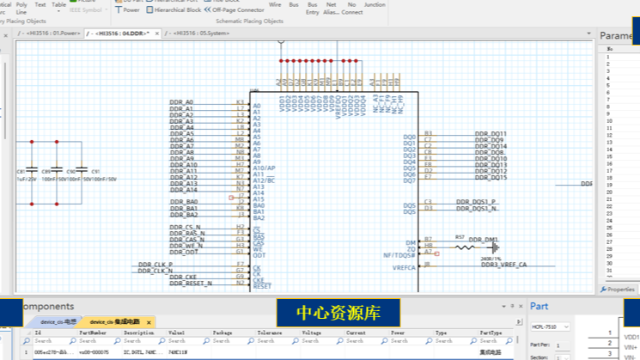Click the VREFCA pin label on the chip
This screenshot has height=360, width=640.
click(x=404, y=268)
